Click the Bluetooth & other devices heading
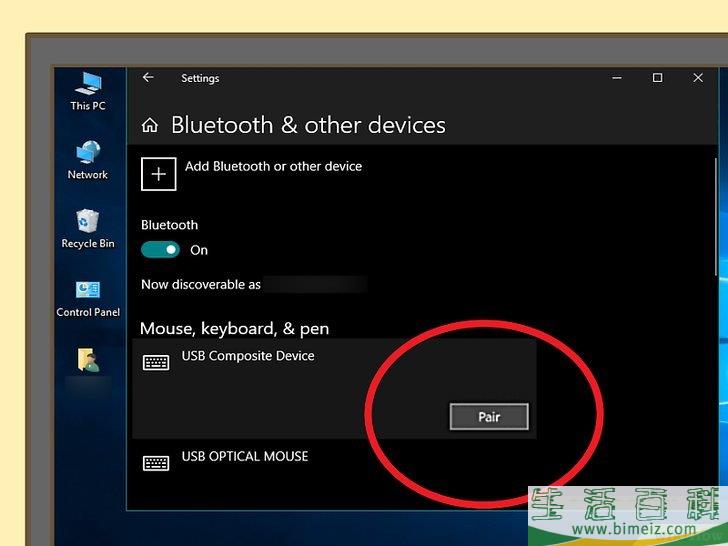 pyautogui.click(x=308, y=125)
